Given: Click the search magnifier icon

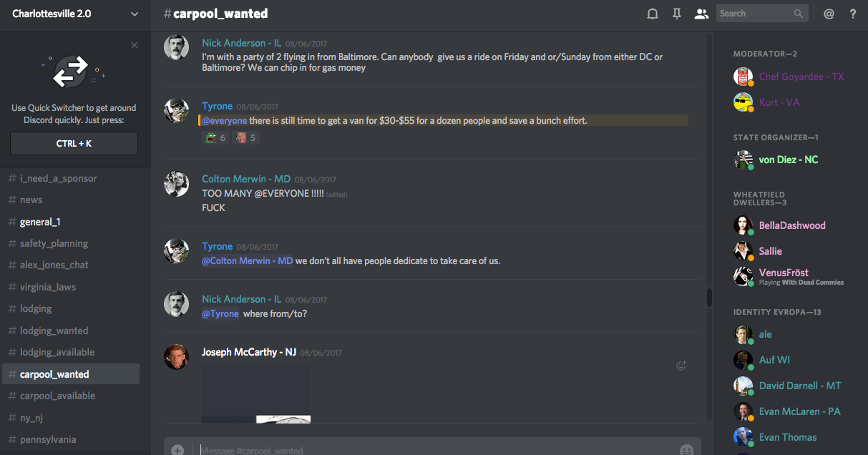Looking at the screenshot, I should click(x=799, y=14).
